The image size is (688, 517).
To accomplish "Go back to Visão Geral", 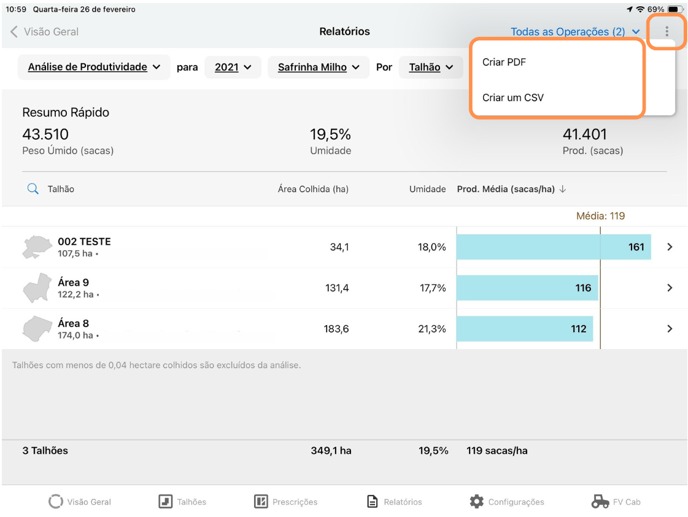I will pos(45,32).
